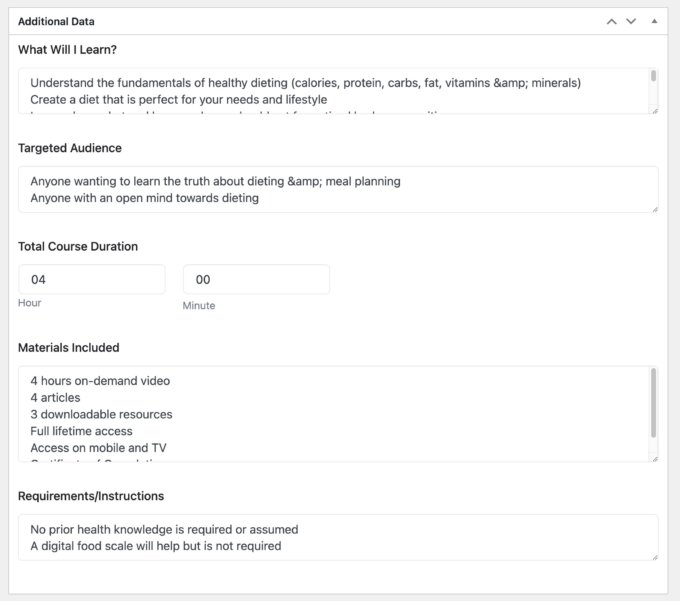Click the 'Targeted Audience' label
Viewport: 680px width, 601px height.
coord(69,148)
